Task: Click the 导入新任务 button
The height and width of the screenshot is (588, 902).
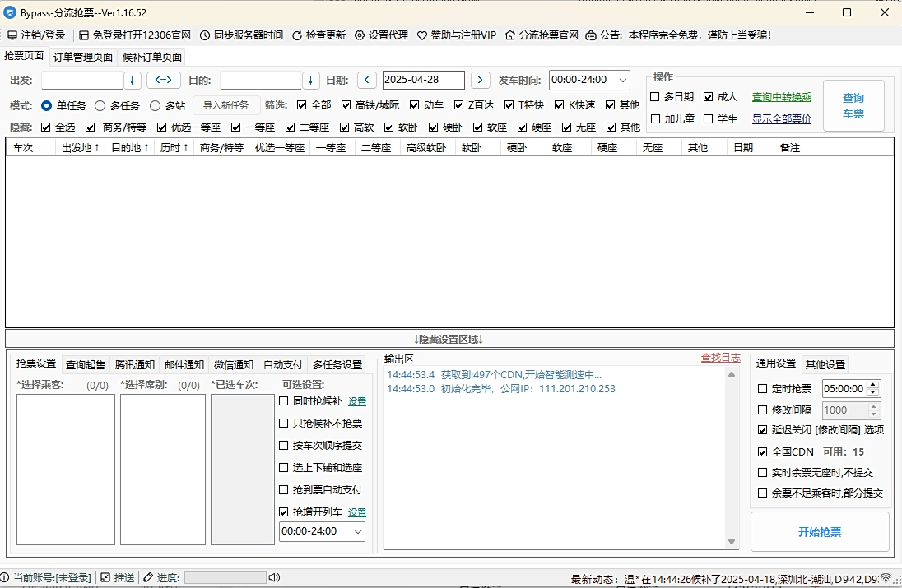Action: click(225, 105)
